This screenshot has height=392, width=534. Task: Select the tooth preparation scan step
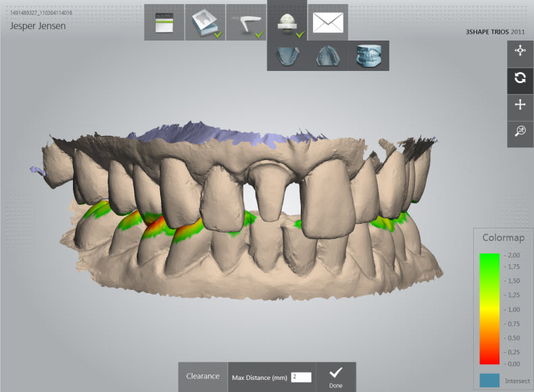(205, 23)
